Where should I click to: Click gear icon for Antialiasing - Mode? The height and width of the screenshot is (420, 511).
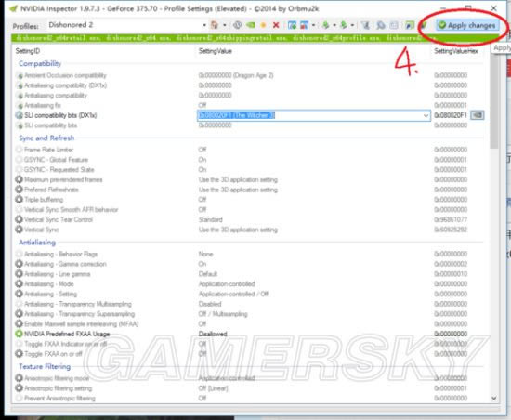(x=19, y=283)
